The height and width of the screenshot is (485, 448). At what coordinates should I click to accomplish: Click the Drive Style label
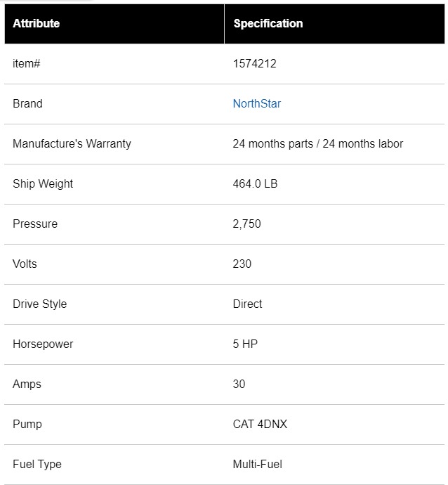tap(40, 304)
